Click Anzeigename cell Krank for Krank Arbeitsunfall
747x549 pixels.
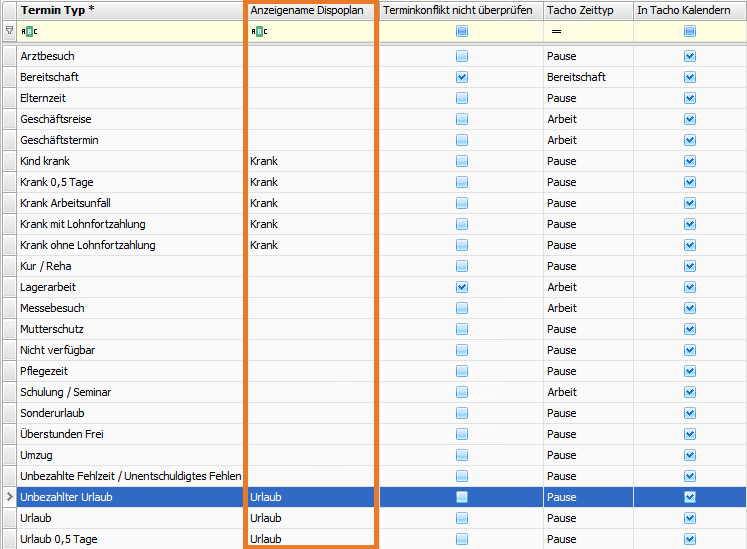pyautogui.click(x=264, y=203)
